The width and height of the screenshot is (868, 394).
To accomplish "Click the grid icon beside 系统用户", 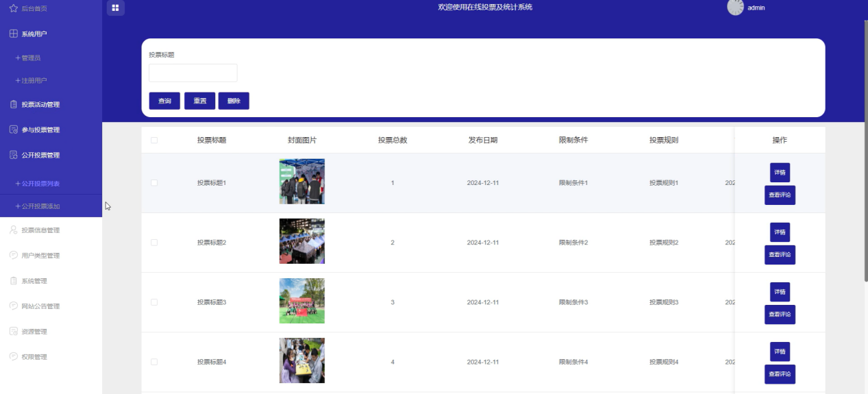I will tap(13, 34).
